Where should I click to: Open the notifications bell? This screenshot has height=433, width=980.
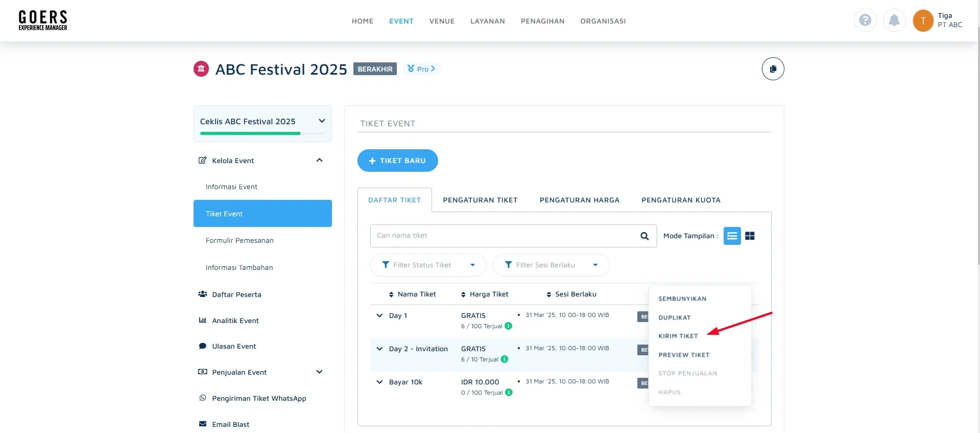894,20
